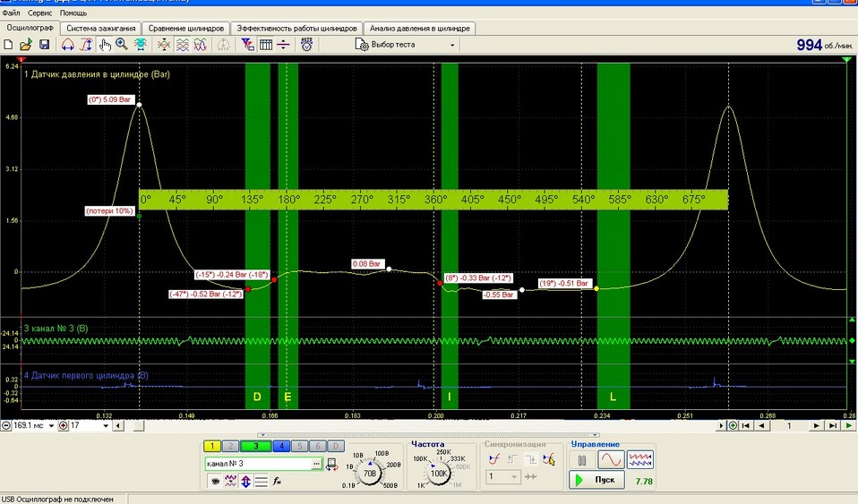Click the 70В voltage range knob
Image resolution: width=858 pixels, height=504 pixels.
click(x=370, y=474)
